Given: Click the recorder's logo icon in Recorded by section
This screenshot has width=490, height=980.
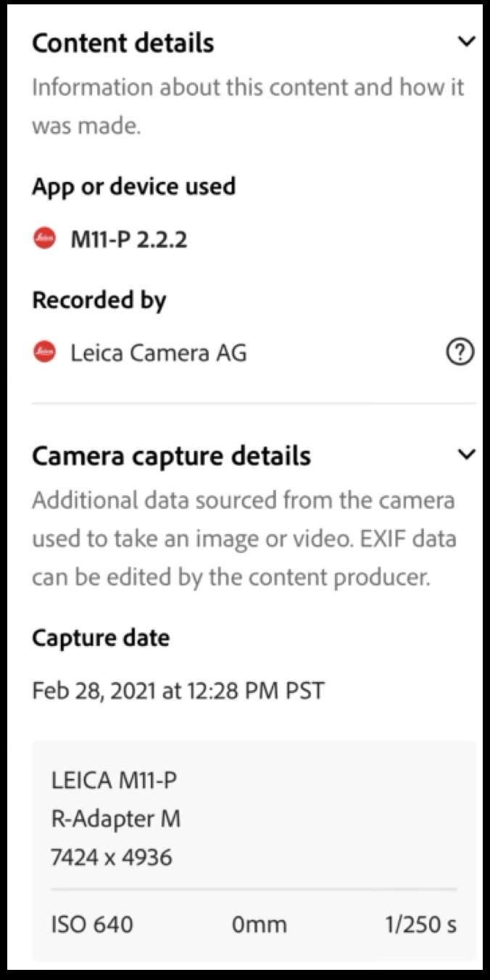Looking at the screenshot, I should (x=43, y=352).
